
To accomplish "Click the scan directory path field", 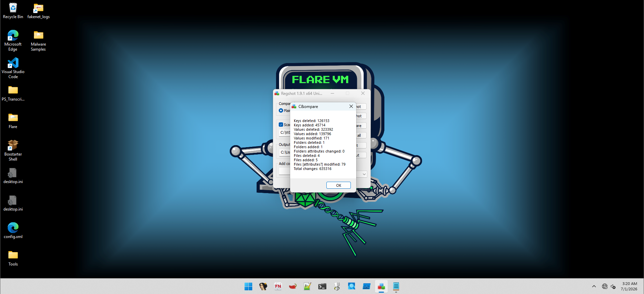I will [285, 132].
